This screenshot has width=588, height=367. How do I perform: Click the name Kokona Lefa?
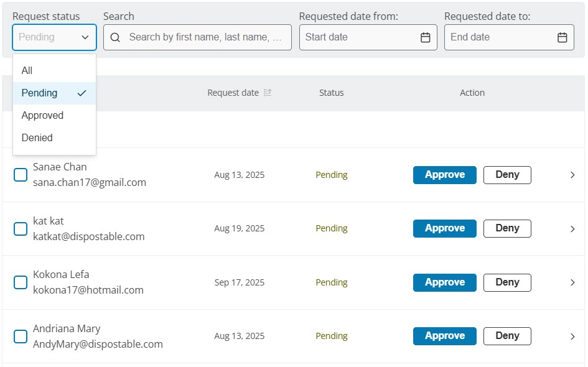[61, 274]
